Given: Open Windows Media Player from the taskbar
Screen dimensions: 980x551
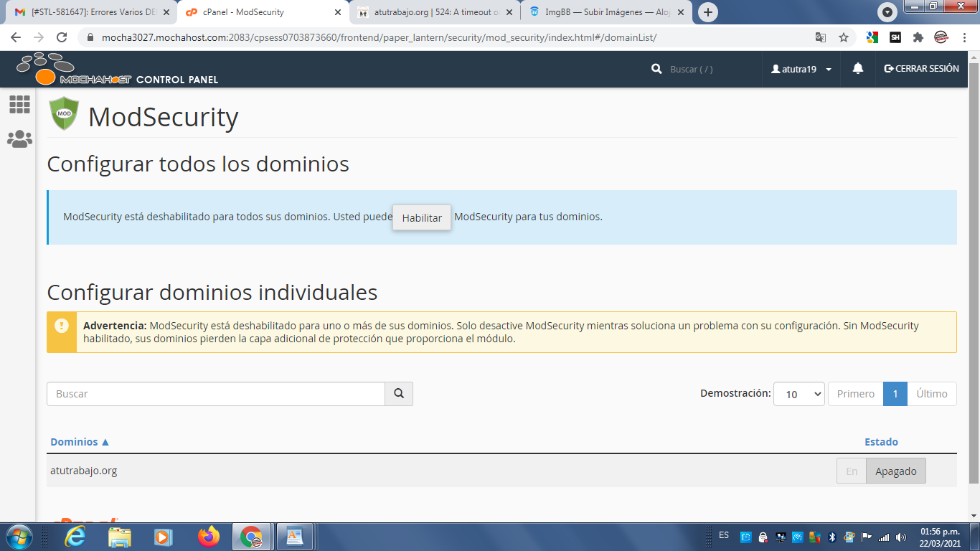Looking at the screenshot, I should (x=164, y=537).
